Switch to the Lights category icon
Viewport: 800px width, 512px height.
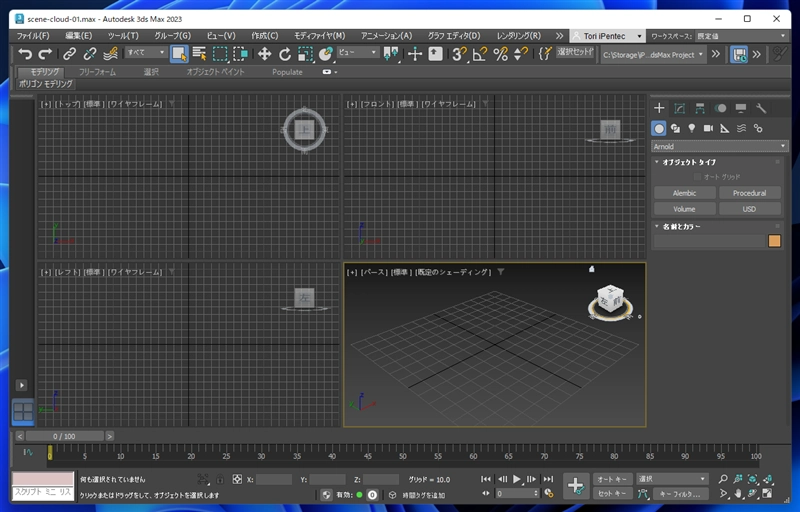691,128
